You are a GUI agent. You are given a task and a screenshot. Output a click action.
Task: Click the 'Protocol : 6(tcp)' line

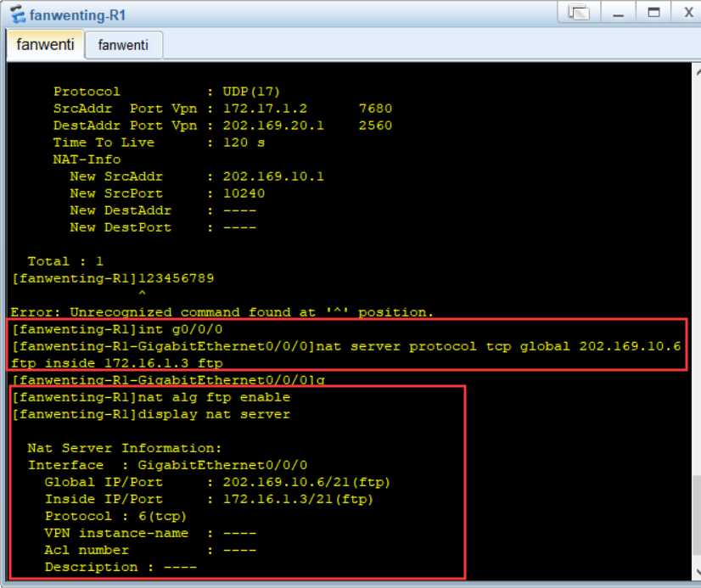(x=115, y=516)
